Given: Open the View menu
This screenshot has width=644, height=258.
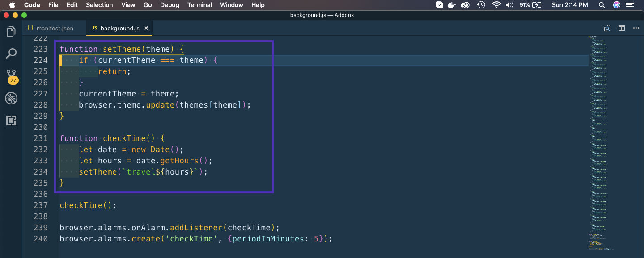Looking at the screenshot, I should [128, 5].
